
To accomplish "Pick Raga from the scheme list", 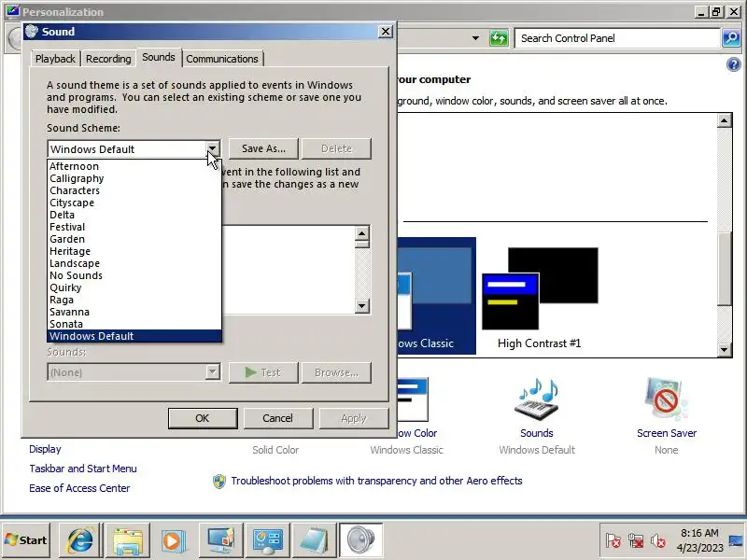I will click(134, 300).
